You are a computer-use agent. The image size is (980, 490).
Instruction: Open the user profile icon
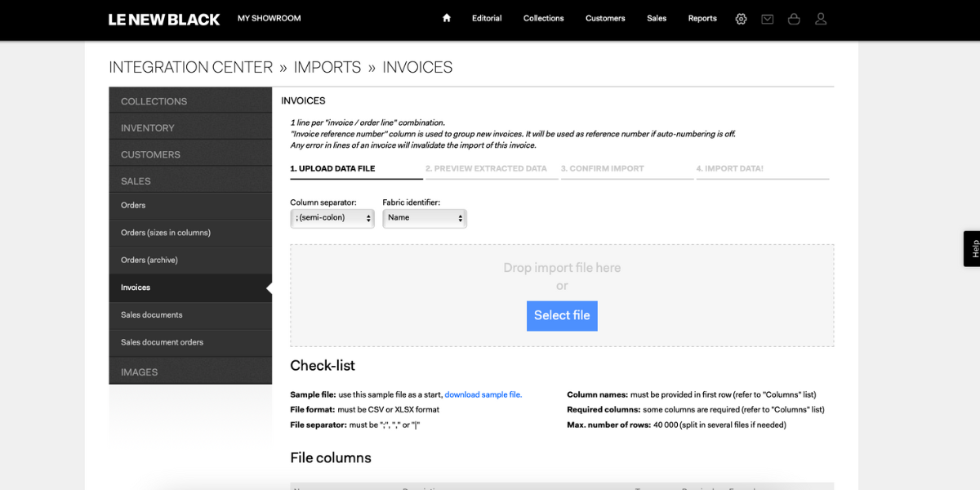(821, 19)
